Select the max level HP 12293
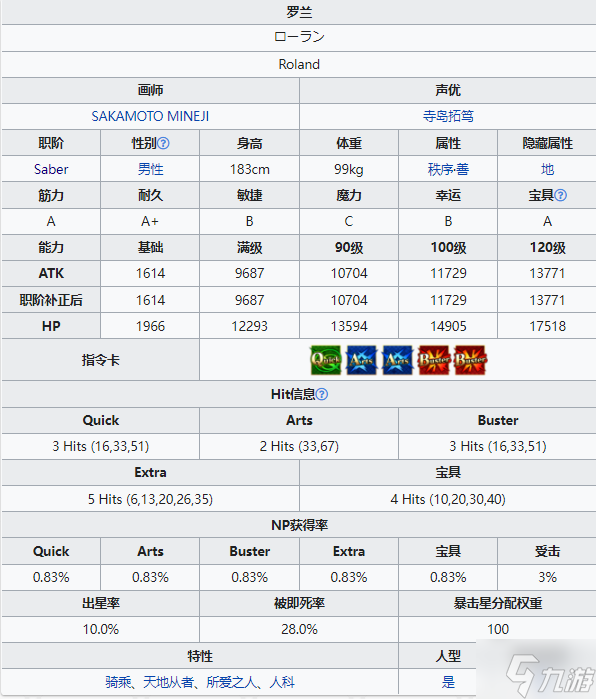Image resolution: width=596 pixels, height=699 pixels. (250, 326)
